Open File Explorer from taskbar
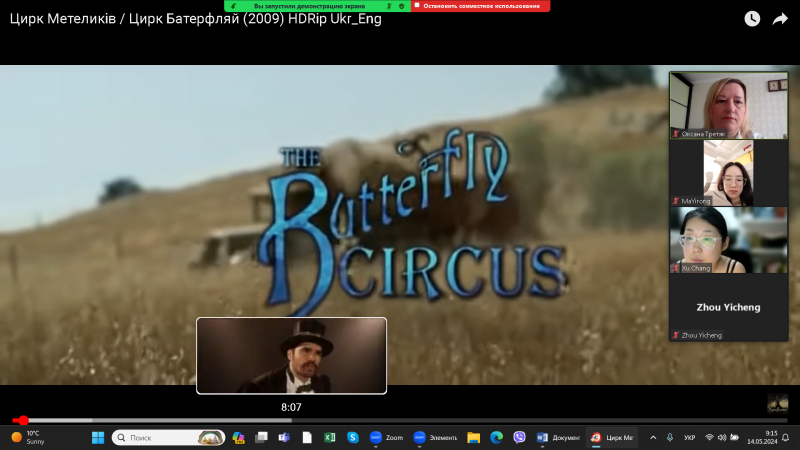Viewport: 800px width, 450px height. pyautogui.click(x=473, y=438)
